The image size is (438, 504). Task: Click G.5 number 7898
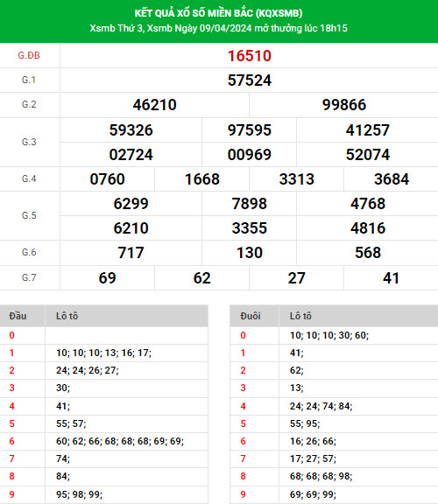point(250,204)
